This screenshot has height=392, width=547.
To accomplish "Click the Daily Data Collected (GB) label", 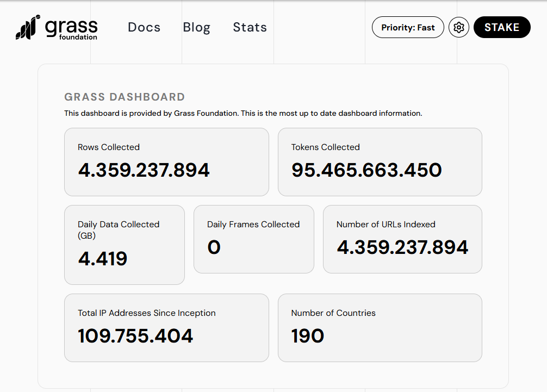I will [119, 230].
